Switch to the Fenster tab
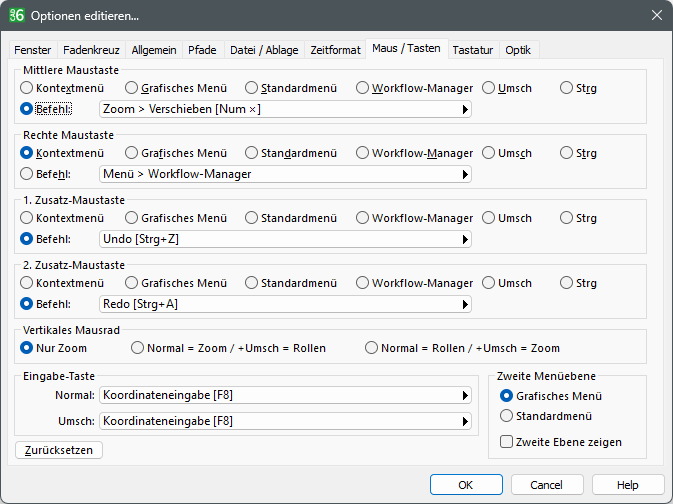 [33, 50]
